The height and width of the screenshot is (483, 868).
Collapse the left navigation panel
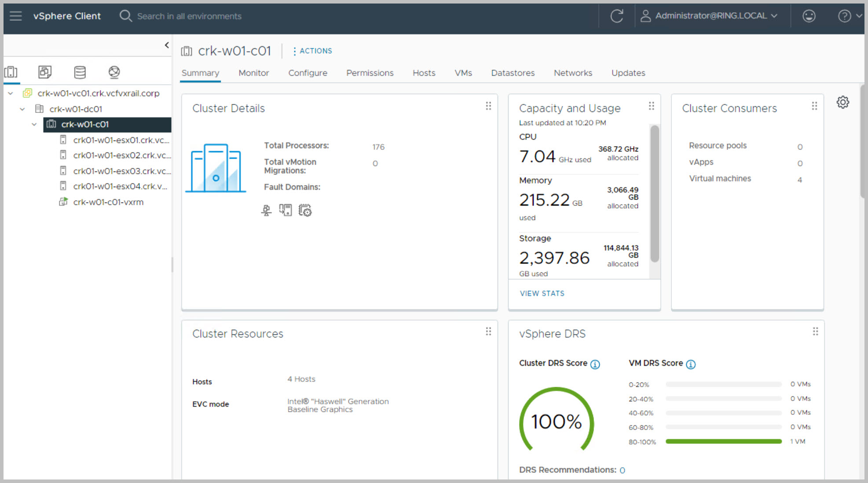click(x=167, y=45)
